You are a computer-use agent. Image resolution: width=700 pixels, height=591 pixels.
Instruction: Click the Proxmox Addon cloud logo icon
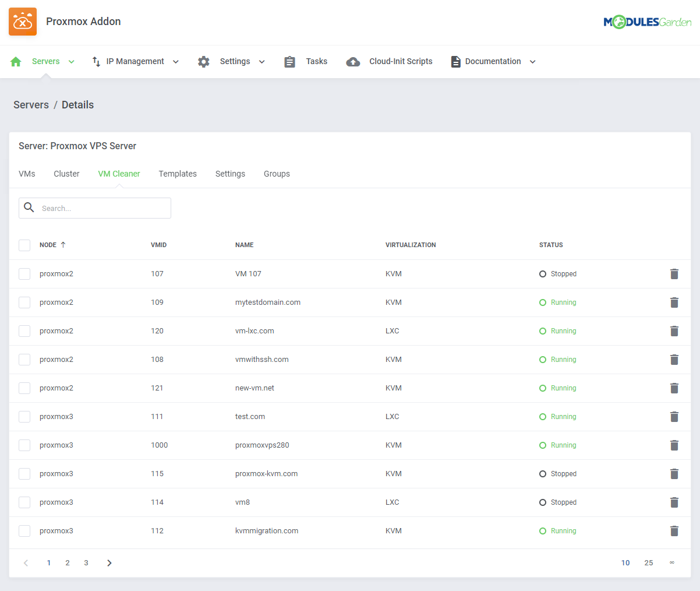pyautogui.click(x=23, y=22)
